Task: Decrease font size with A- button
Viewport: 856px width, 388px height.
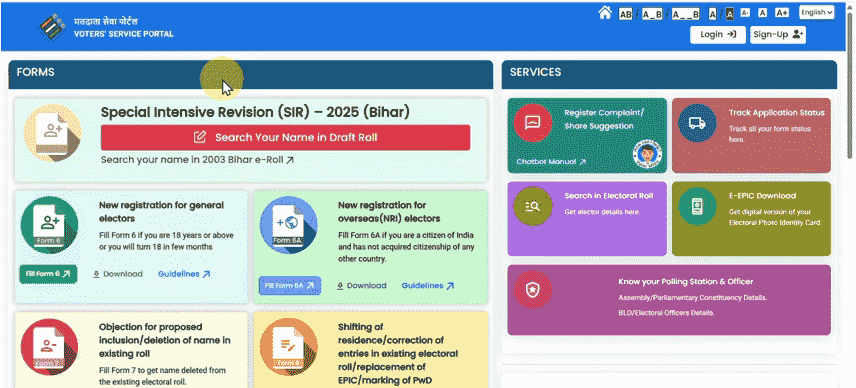Action: [745, 13]
